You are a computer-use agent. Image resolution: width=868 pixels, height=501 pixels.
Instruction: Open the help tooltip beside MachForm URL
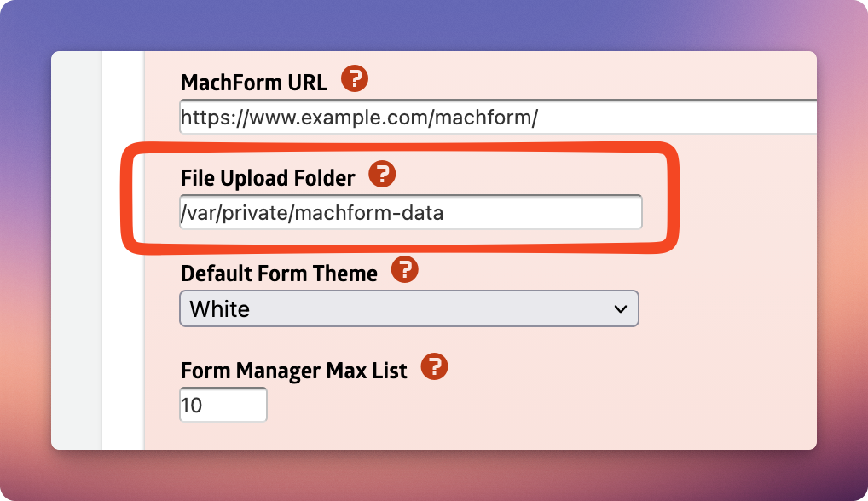[355, 78]
